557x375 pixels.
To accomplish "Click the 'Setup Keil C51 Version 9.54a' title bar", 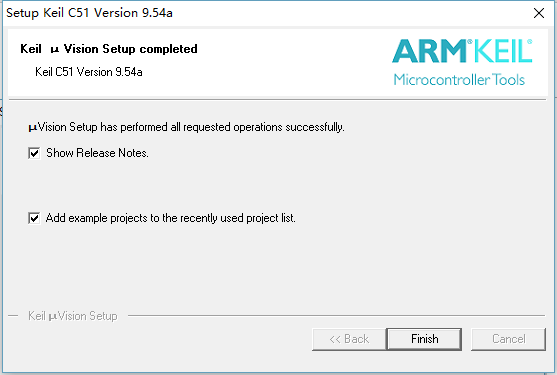I will pos(90,13).
